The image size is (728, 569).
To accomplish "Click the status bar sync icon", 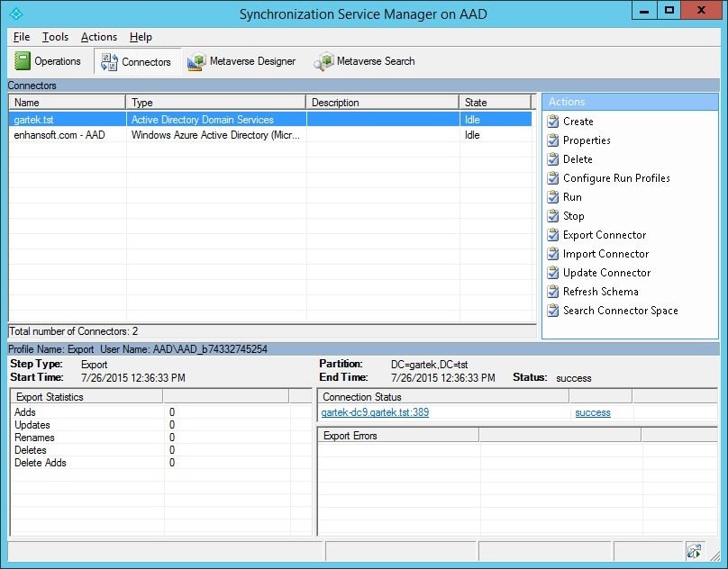I will click(694, 551).
